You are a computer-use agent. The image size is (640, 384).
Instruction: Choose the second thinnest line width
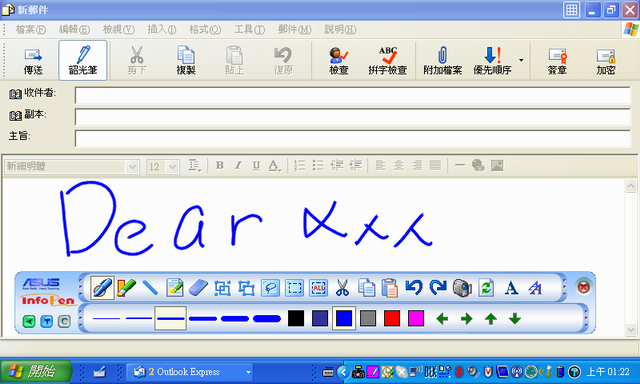[139, 318]
